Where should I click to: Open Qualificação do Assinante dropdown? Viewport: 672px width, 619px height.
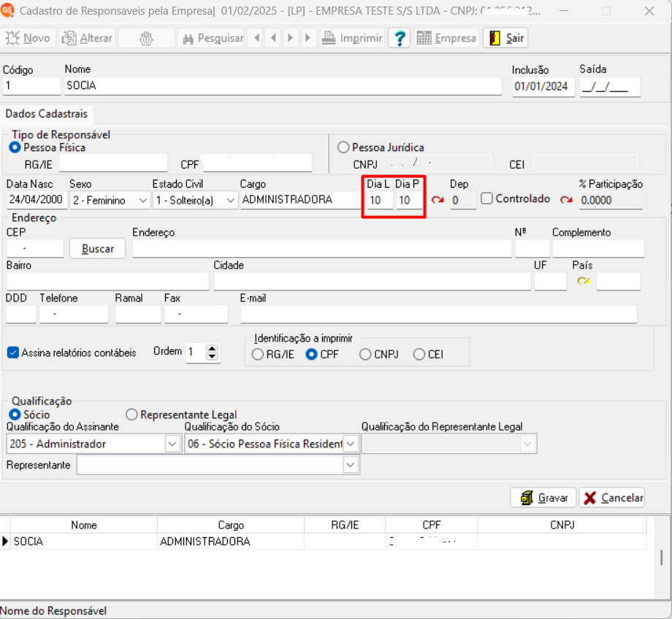[x=173, y=444]
